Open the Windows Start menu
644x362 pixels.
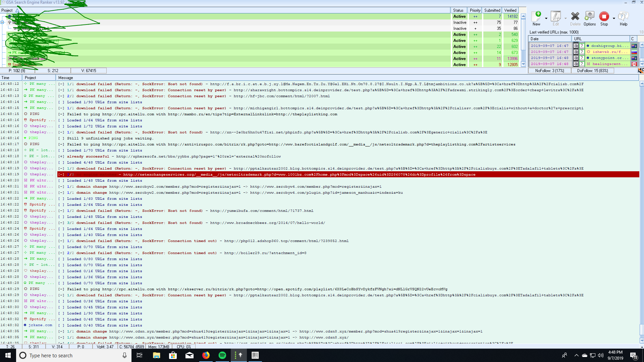[8, 355]
